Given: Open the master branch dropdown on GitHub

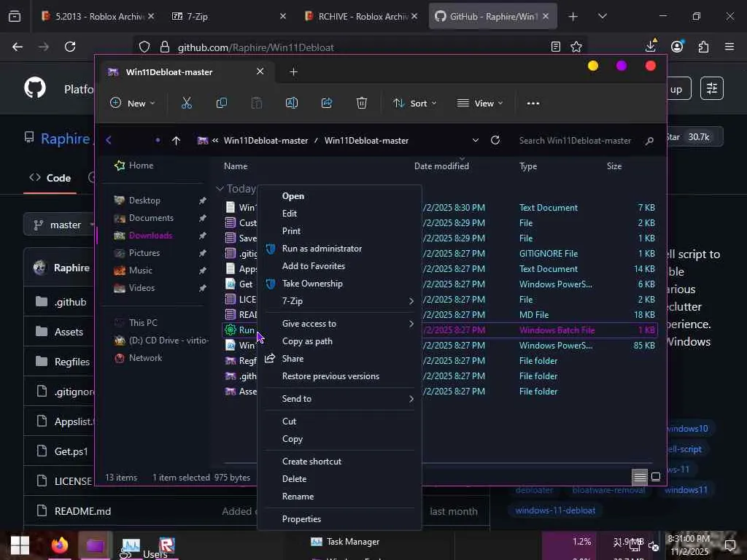Looking at the screenshot, I should (61, 225).
